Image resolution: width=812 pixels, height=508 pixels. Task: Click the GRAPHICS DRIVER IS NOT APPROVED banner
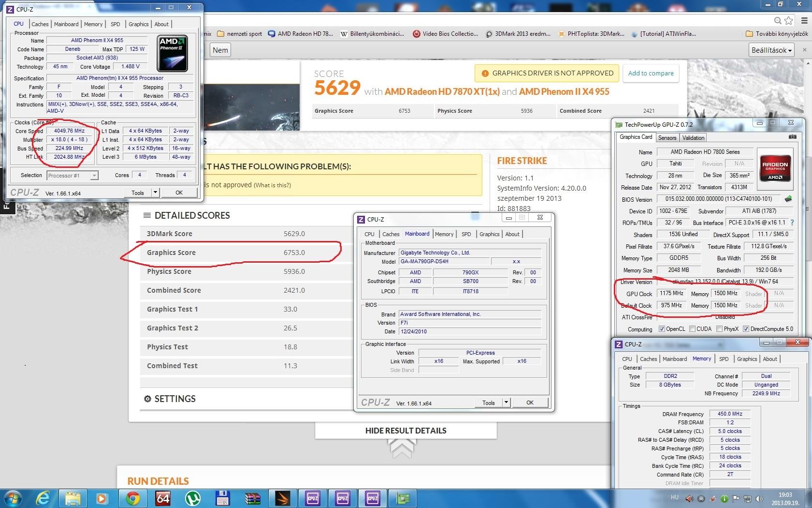point(547,74)
